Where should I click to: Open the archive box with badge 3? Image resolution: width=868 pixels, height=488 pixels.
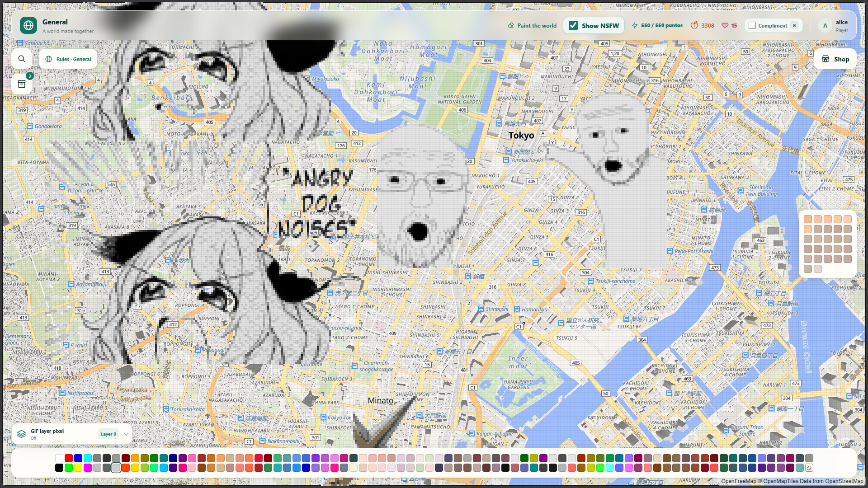tap(22, 84)
